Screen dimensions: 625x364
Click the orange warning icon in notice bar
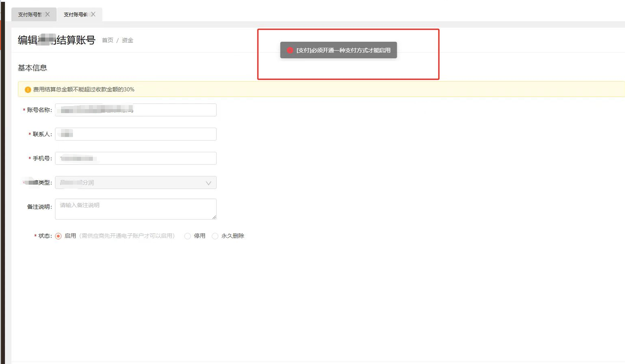point(28,90)
